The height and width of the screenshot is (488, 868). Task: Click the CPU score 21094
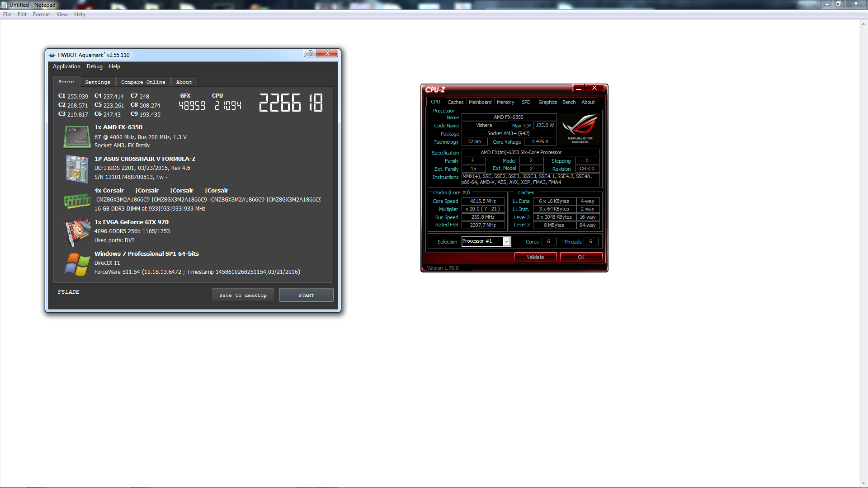click(228, 106)
